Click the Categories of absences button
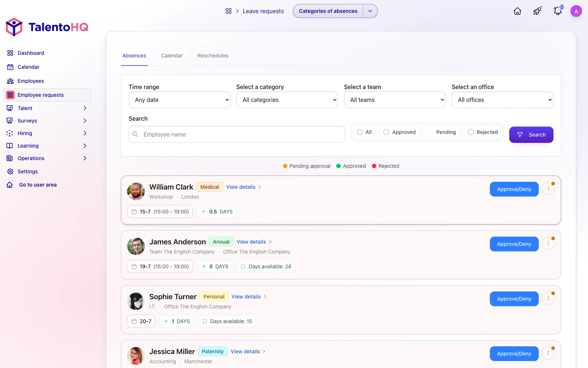This screenshot has width=588, height=368. pyautogui.click(x=328, y=11)
